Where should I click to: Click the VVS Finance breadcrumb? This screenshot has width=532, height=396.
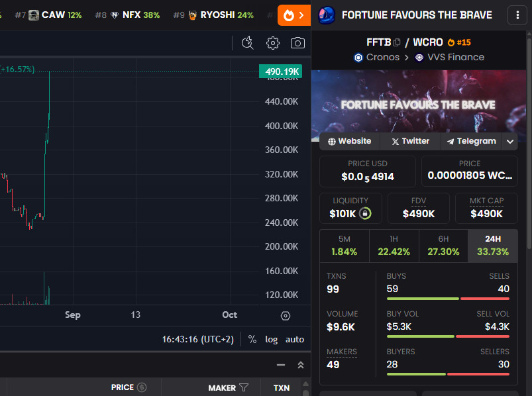(450, 58)
